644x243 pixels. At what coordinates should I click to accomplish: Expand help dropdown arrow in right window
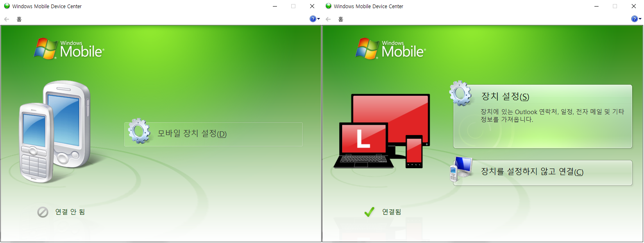[640, 19]
